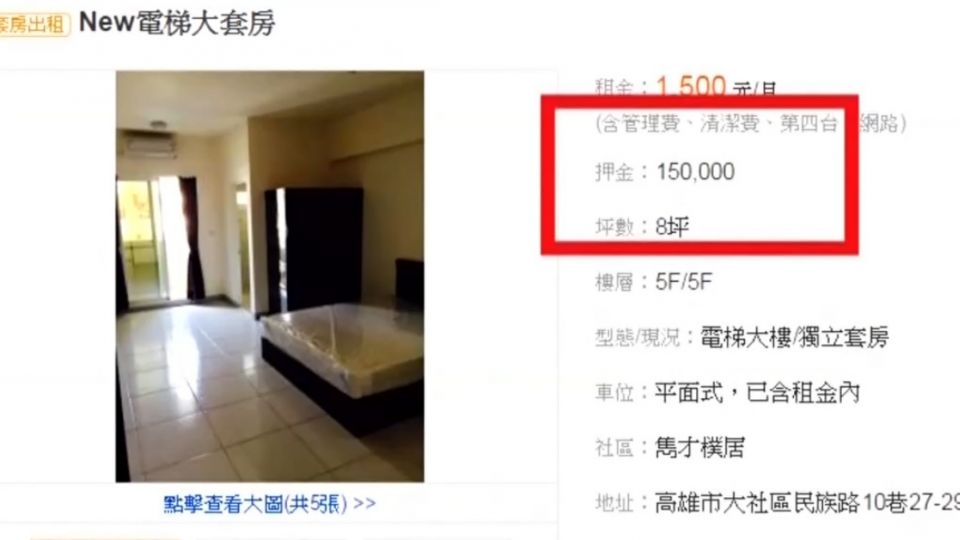Click the >> arrows after view-larger link
Viewport: 960px width, 540px height.
[365, 503]
